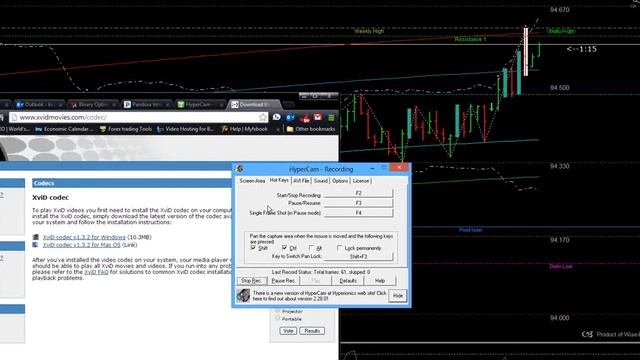
Task: Click the Stop Rec. button
Action: point(251,281)
